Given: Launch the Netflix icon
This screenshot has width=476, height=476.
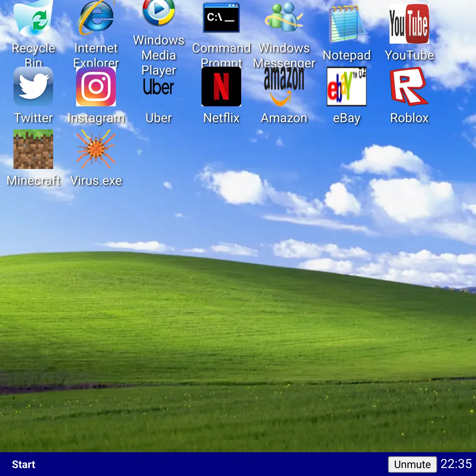Looking at the screenshot, I should [221, 86].
